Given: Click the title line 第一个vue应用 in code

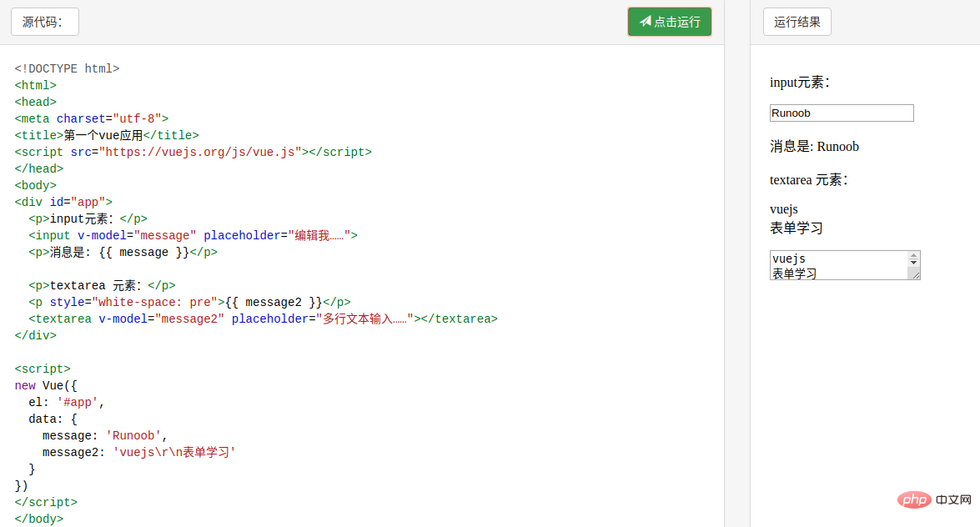Looking at the screenshot, I should click(x=107, y=135).
